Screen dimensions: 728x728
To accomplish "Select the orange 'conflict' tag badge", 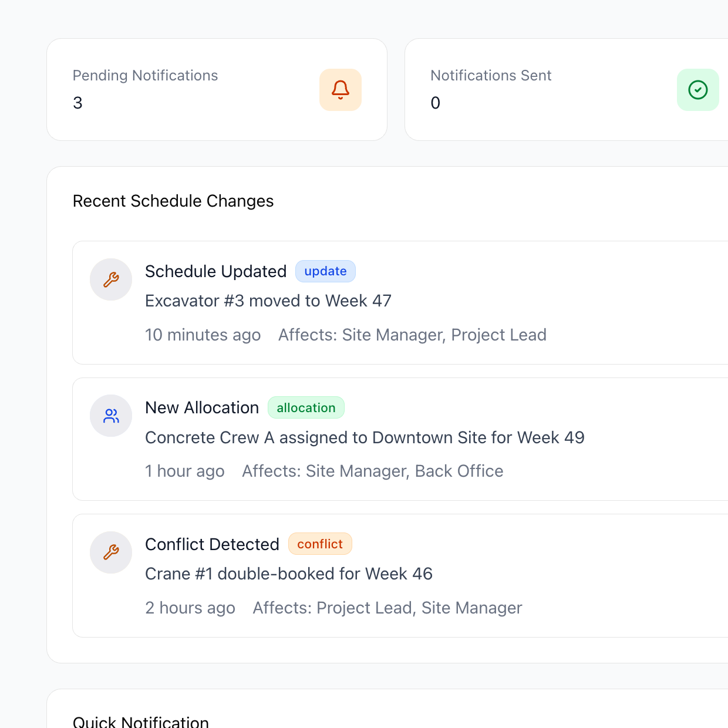I will click(x=320, y=544).
